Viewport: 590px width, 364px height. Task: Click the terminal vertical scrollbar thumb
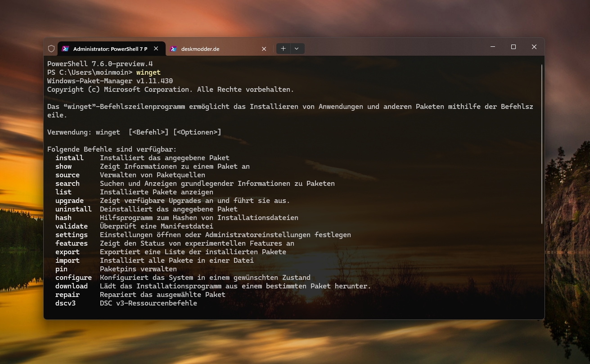coord(542,144)
